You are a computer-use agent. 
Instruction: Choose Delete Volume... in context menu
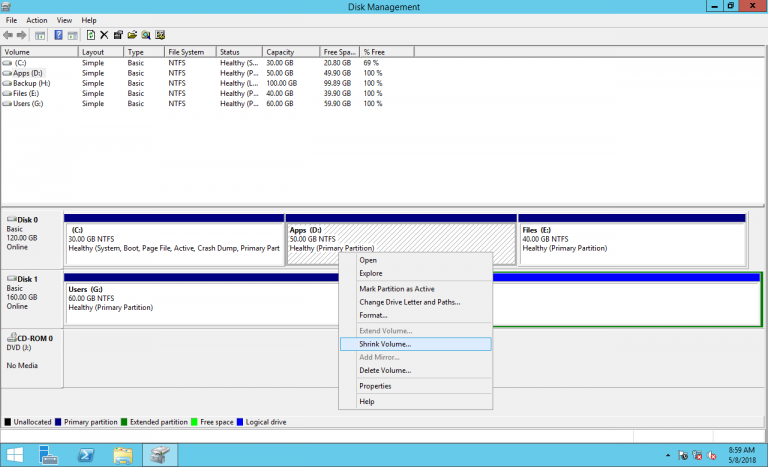tap(415, 370)
